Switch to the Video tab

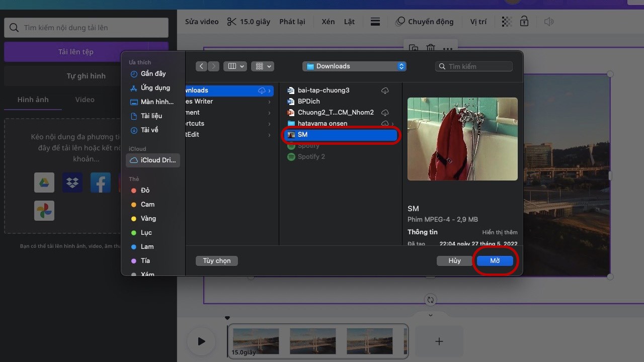(x=85, y=100)
